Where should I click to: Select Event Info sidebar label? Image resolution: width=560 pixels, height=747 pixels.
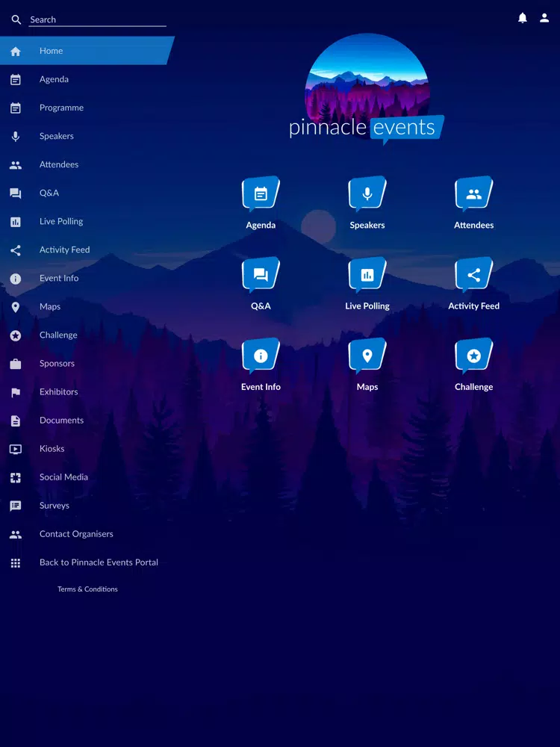click(59, 278)
